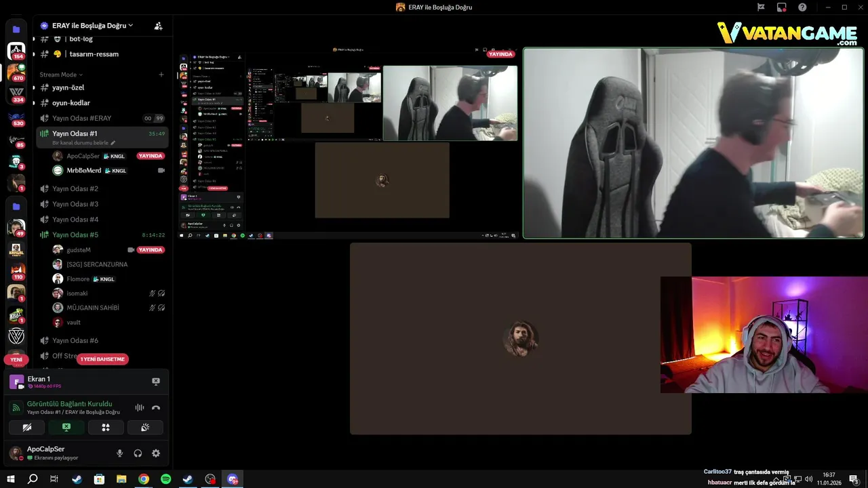Toggle the screen share button
The height and width of the screenshot is (488, 868).
[66, 428]
